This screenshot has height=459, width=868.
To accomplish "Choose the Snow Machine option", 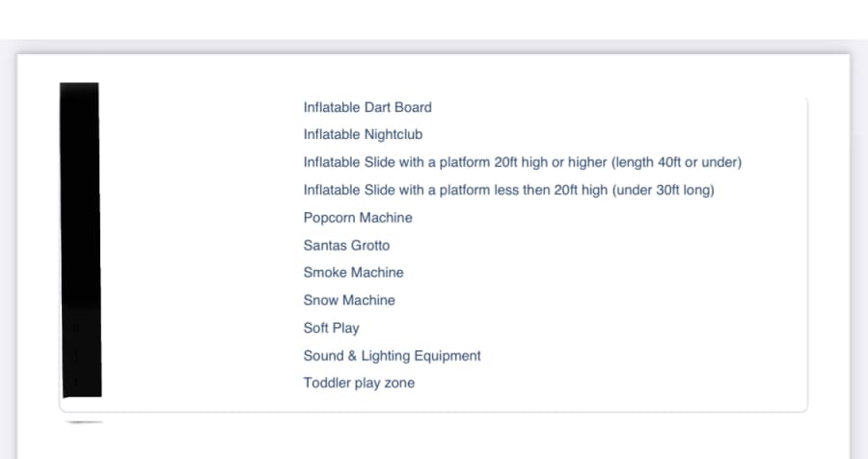I will pos(349,301).
